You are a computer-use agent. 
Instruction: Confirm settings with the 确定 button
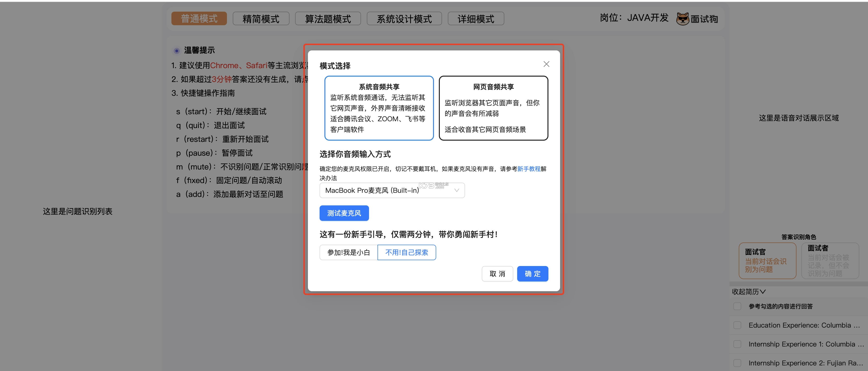[x=532, y=274]
